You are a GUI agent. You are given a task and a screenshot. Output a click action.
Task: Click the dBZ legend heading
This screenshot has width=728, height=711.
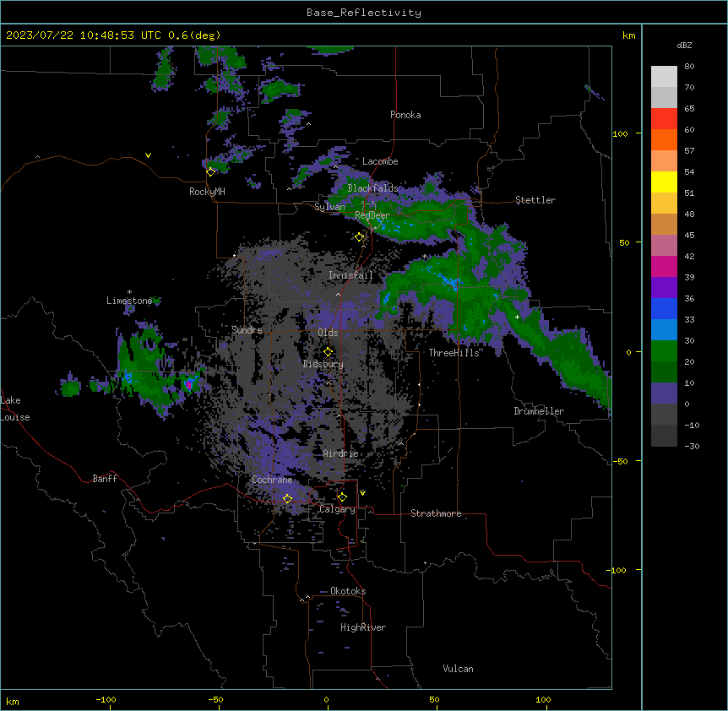tap(684, 45)
